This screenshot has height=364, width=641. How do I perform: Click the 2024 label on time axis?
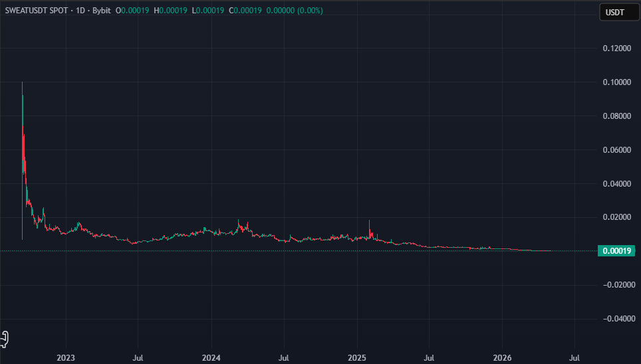tap(211, 358)
